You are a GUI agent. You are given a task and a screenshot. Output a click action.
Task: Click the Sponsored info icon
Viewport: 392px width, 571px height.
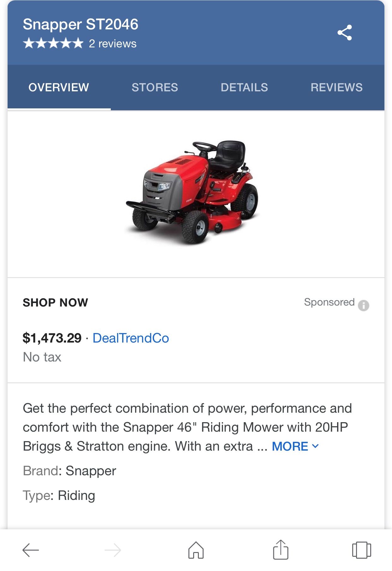(x=363, y=305)
